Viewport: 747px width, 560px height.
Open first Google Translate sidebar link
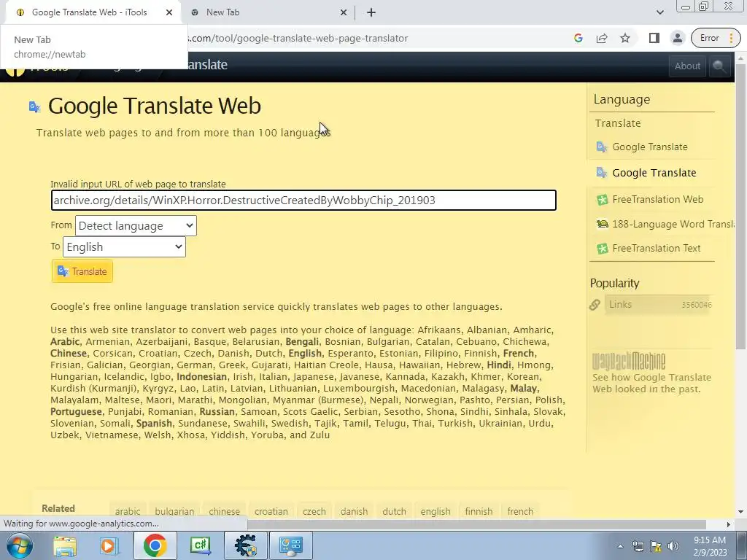pyautogui.click(x=649, y=147)
